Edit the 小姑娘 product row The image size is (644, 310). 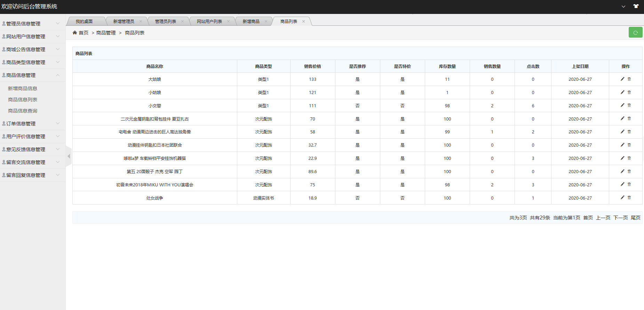(622, 92)
